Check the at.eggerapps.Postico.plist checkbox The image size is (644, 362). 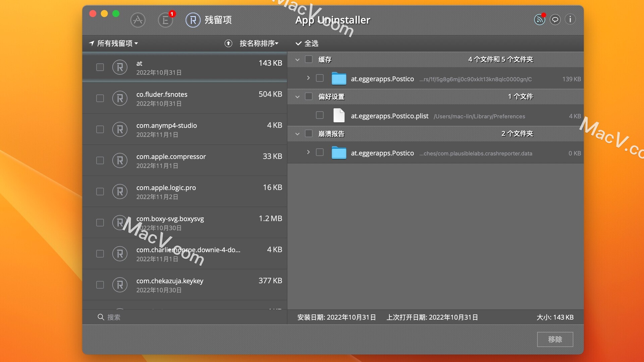click(320, 115)
